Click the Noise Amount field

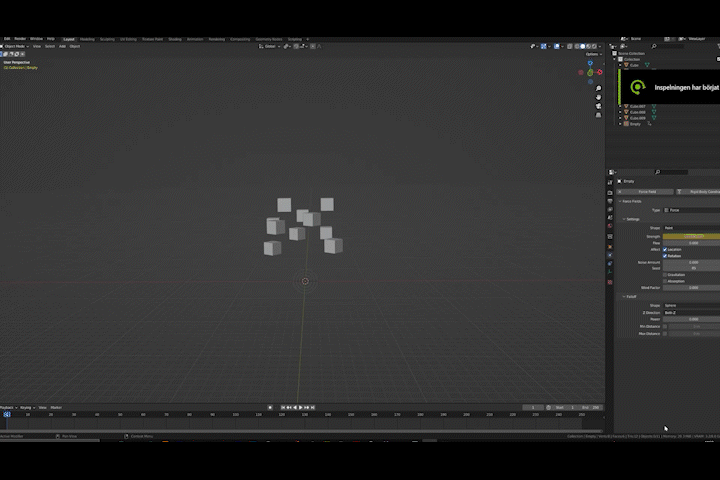pyautogui.click(x=691, y=262)
